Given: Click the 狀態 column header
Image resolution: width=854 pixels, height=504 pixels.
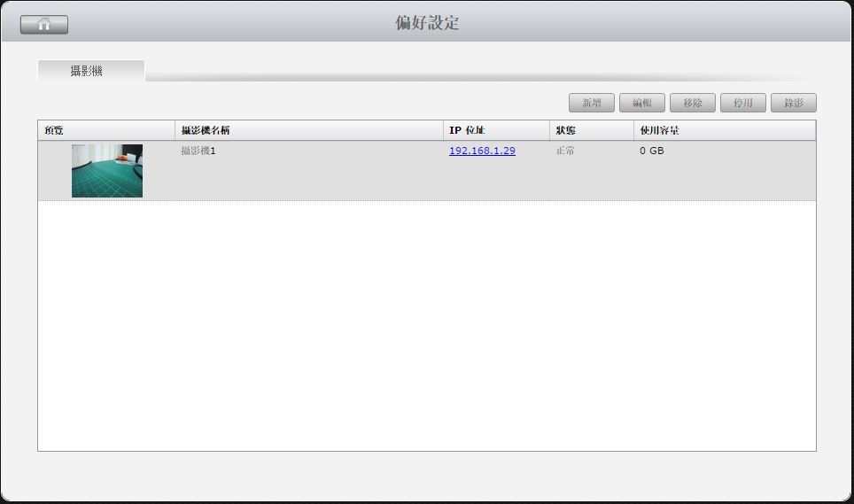Looking at the screenshot, I should tap(592, 130).
